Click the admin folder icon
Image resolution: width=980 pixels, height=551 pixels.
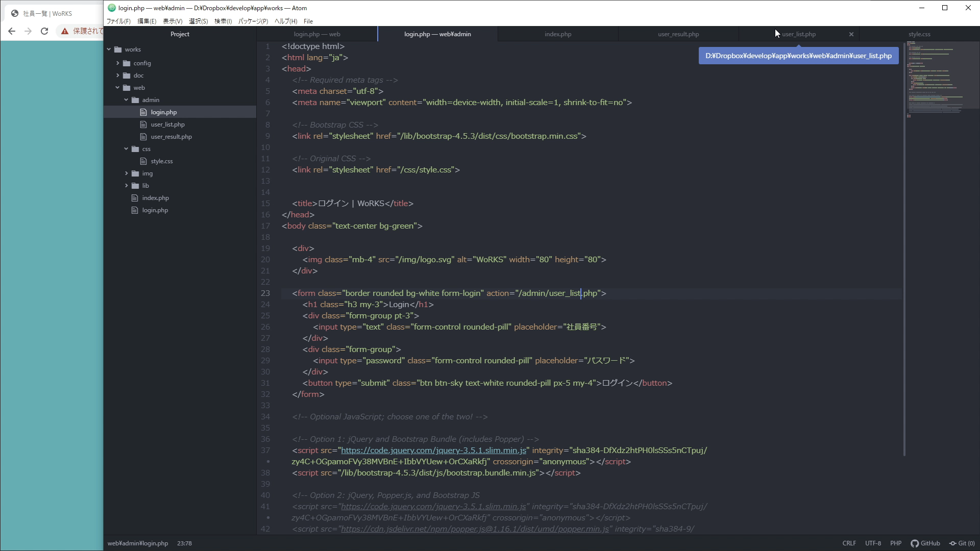(x=135, y=100)
